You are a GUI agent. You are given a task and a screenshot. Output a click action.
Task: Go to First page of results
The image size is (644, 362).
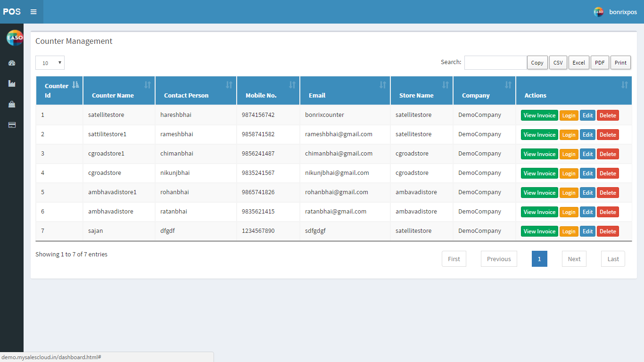coord(454,259)
